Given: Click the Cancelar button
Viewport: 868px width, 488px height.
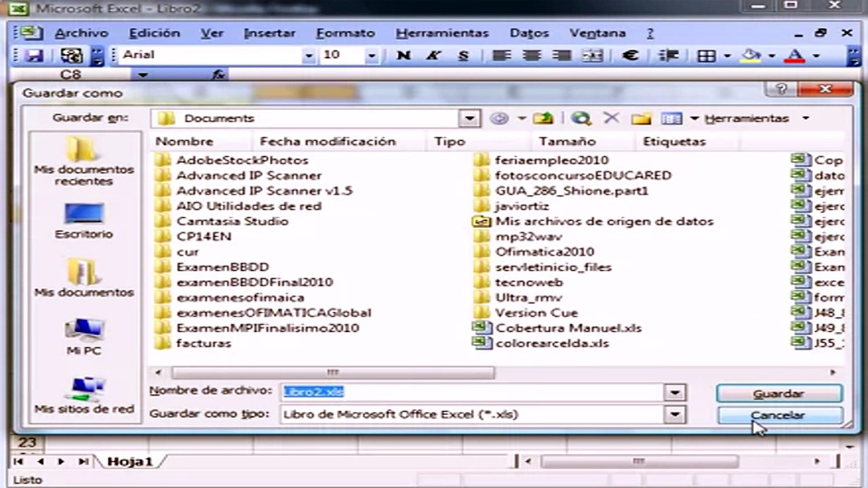Looking at the screenshot, I should pyautogui.click(x=778, y=415).
